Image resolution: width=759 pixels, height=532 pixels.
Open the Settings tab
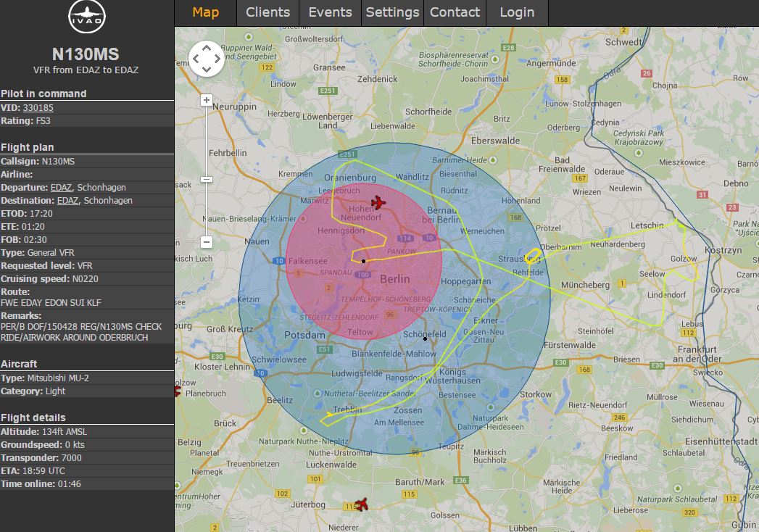(x=393, y=12)
